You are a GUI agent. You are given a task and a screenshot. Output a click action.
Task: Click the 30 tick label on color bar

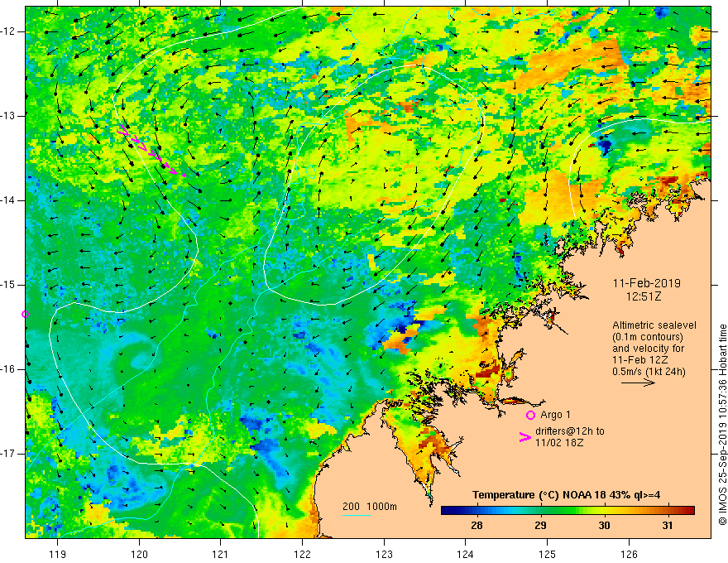point(604,526)
